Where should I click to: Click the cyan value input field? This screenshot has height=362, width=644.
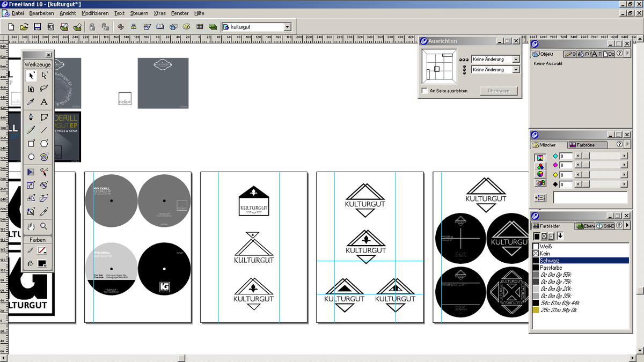coord(566,156)
